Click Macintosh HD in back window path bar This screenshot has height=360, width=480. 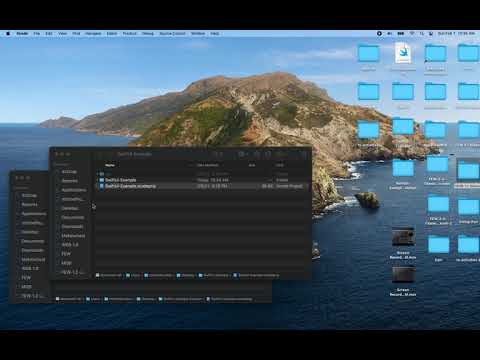[69, 299]
